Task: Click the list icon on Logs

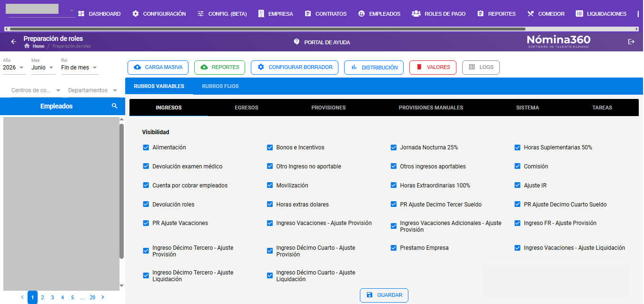Action: pyautogui.click(x=472, y=67)
